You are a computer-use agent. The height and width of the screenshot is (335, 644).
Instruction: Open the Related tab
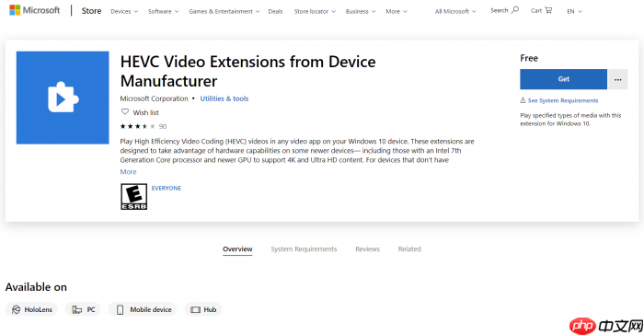pos(409,249)
